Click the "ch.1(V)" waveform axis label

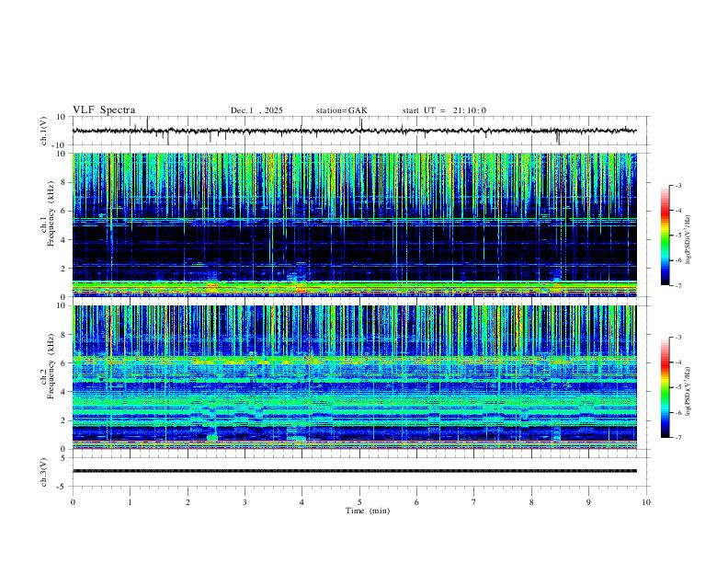click(44, 131)
